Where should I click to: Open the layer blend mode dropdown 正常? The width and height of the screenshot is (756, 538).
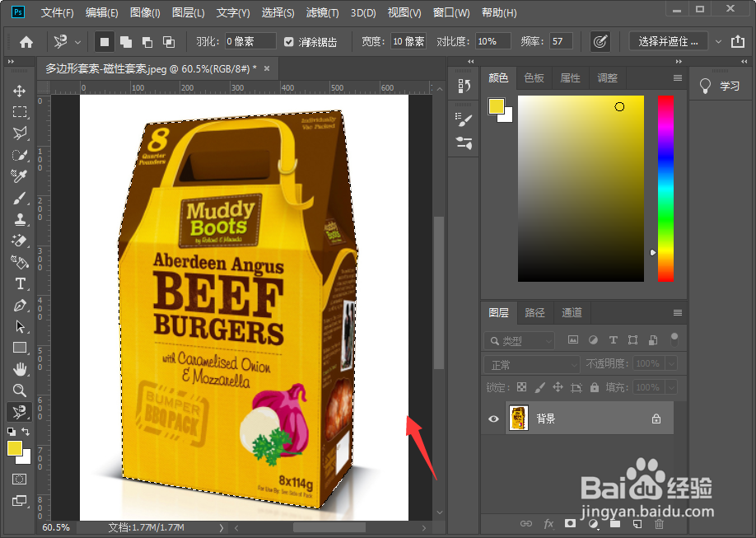[531, 364]
